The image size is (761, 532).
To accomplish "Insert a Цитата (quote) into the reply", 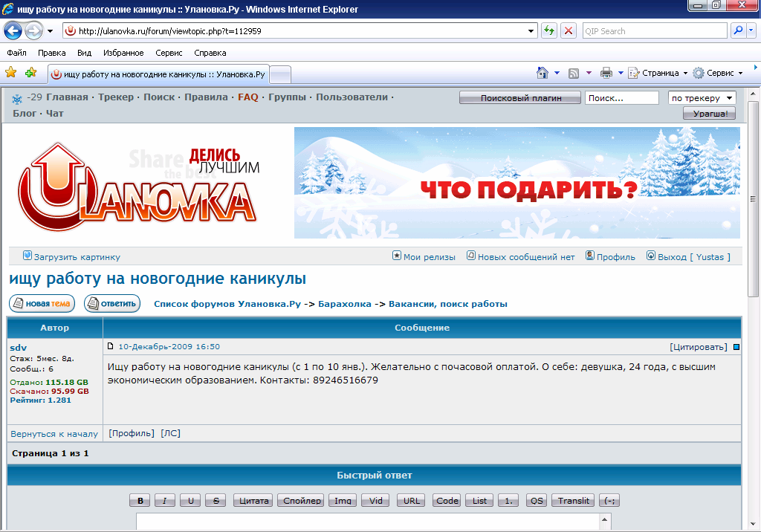I will [253, 500].
